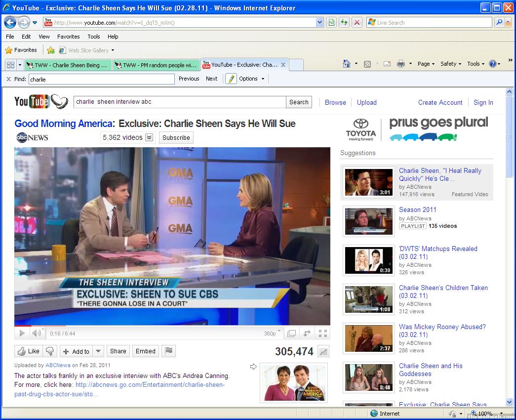Open the Favorites menu in the menu bar

[69, 37]
